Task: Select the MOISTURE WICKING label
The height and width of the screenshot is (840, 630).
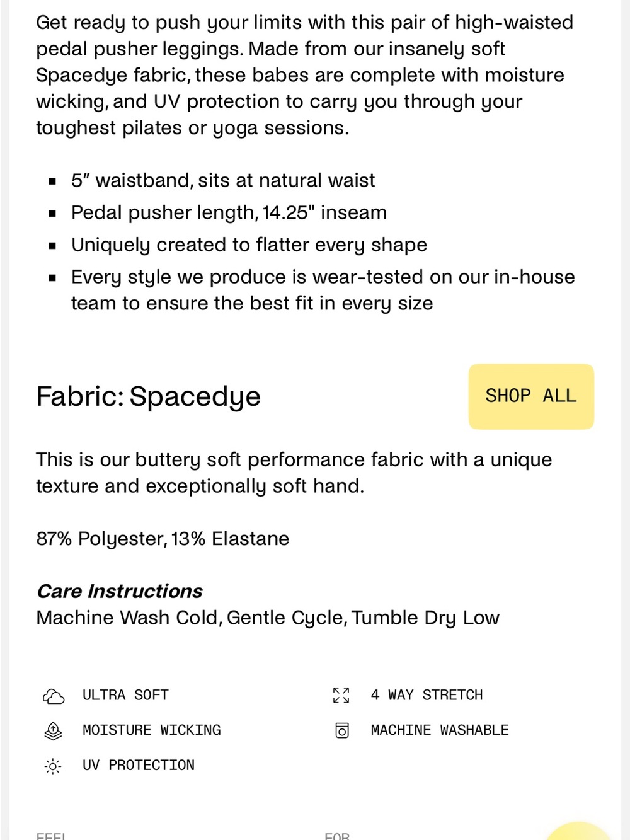Action: (x=152, y=730)
